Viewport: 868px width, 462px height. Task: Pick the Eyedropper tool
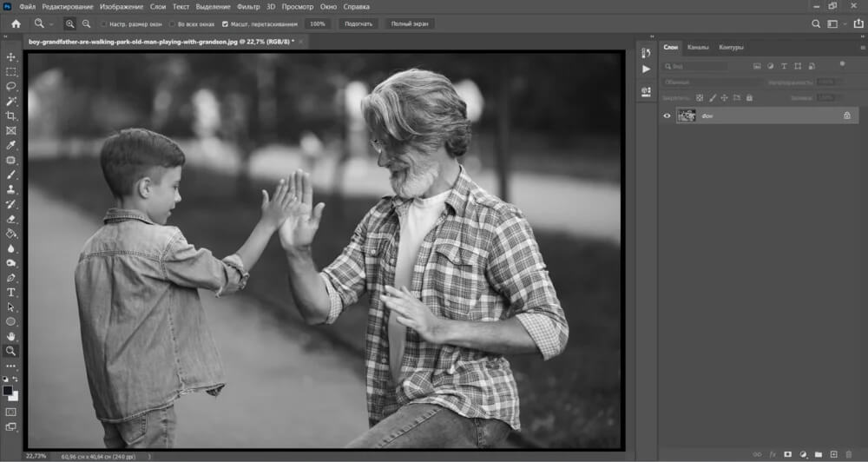pyautogui.click(x=11, y=145)
